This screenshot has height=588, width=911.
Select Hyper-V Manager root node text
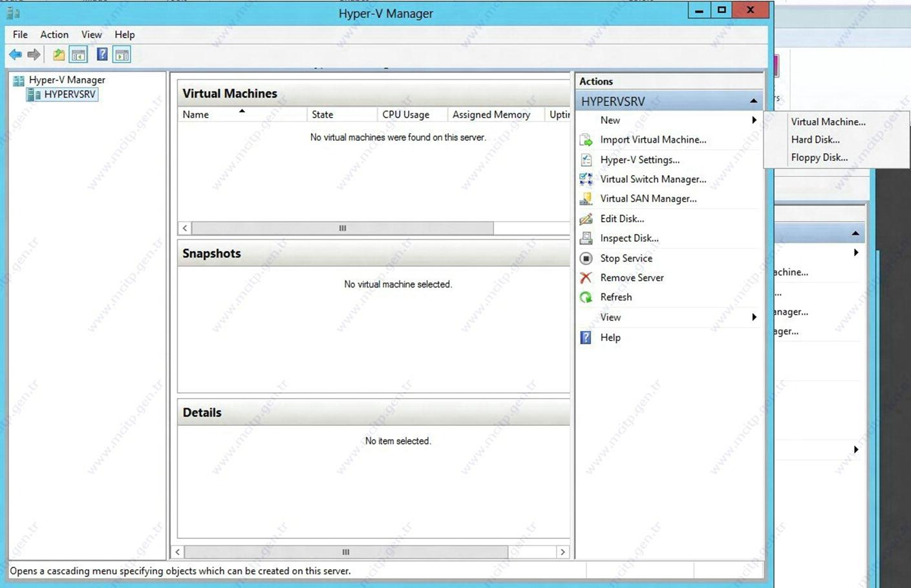click(67, 80)
